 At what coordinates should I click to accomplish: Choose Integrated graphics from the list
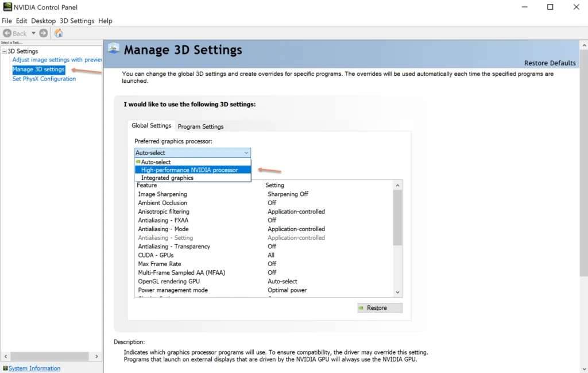(x=167, y=178)
